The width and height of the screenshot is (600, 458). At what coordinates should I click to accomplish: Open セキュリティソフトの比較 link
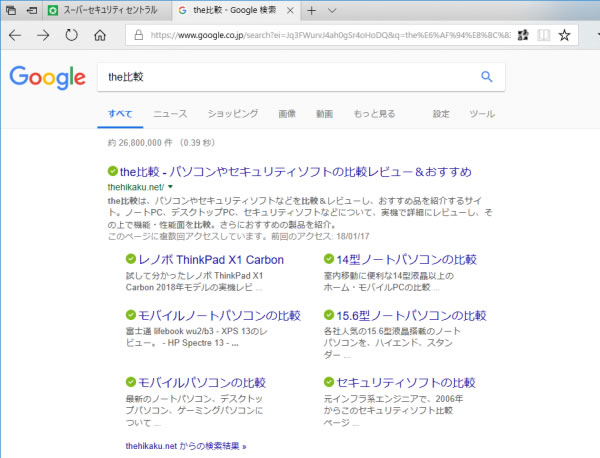[406, 383]
